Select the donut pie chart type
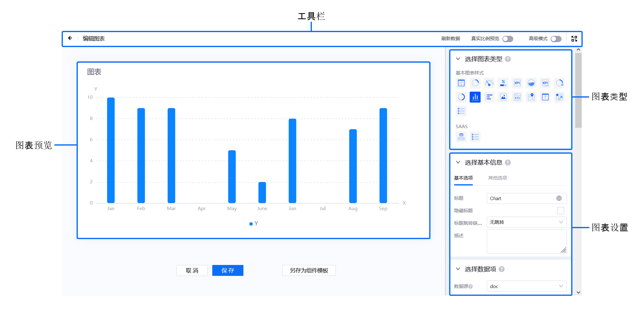Viewport: 644px width, 327px height. (461, 97)
